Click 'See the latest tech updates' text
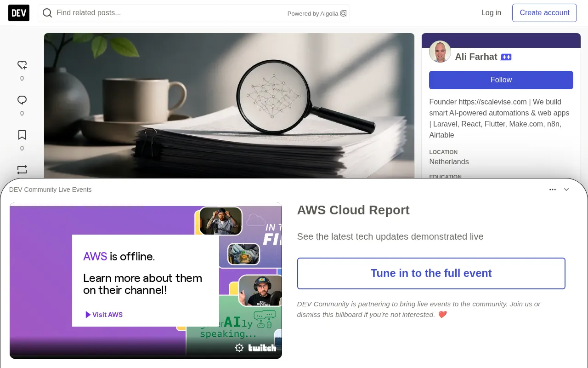The image size is (588, 368). click(390, 236)
